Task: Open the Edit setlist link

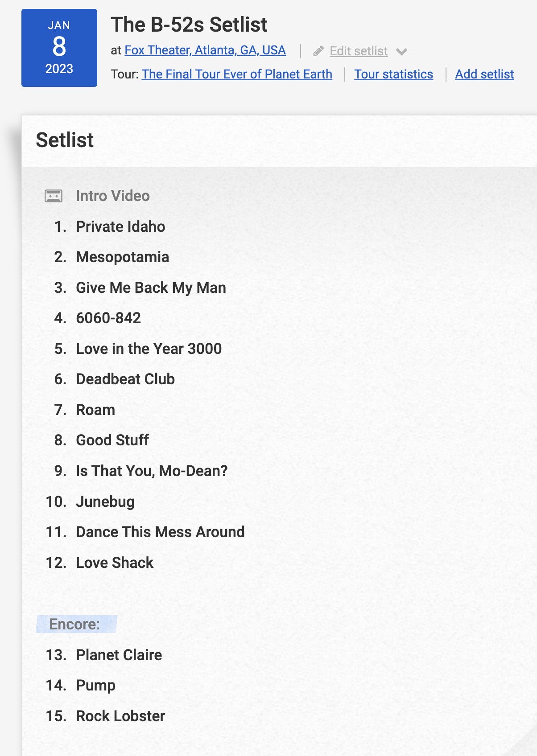Action: point(359,51)
